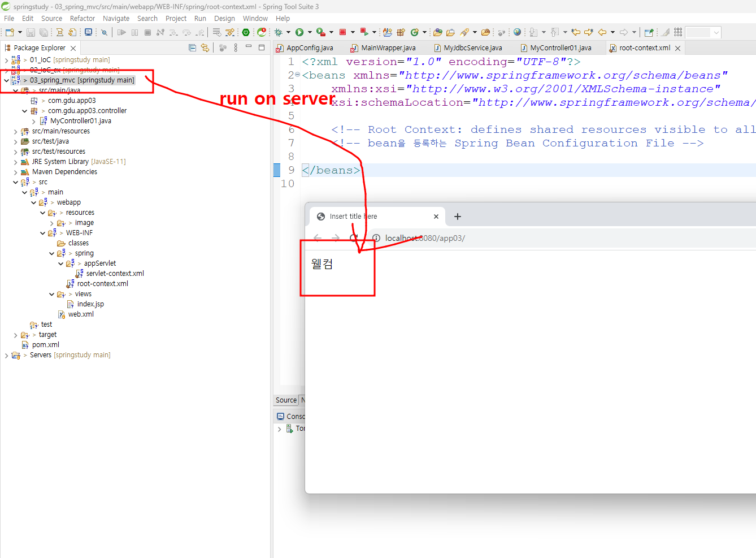The image size is (756, 558).
Task: Switch to the MyController01.java editor tab
Action: [556, 48]
